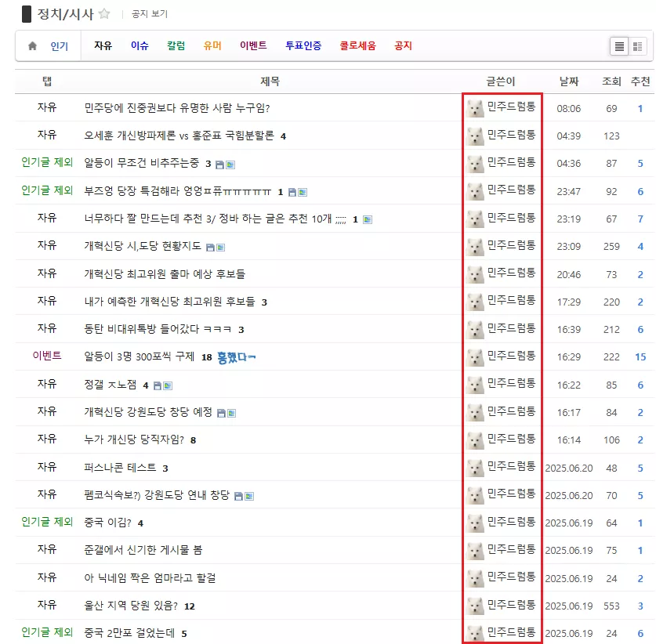Open post 중국 2만포 걸었는데
656x644 pixels.
129,634
